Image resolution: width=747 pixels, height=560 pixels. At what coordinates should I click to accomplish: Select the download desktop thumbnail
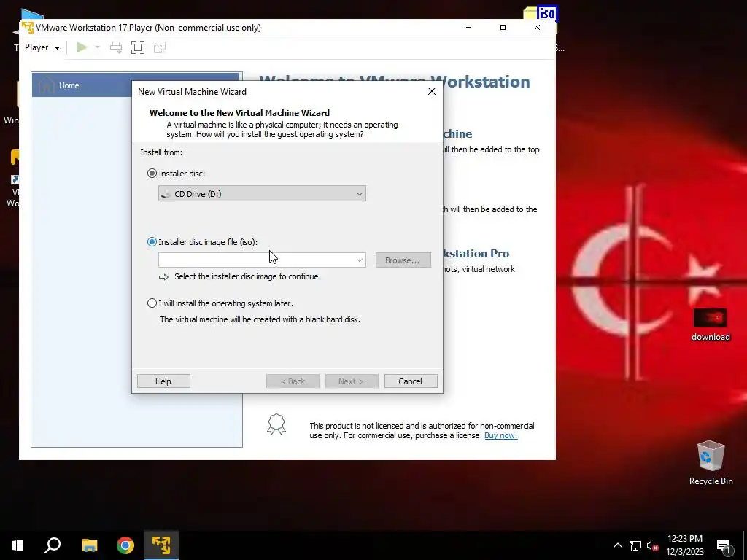tap(711, 324)
